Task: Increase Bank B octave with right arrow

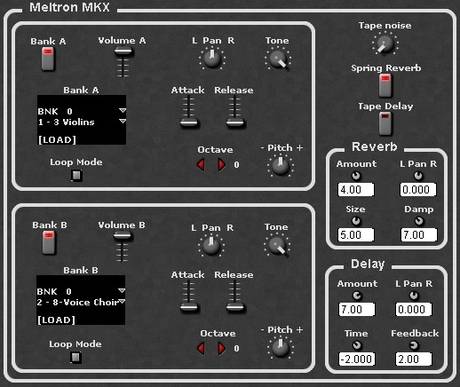Action: click(x=221, y=348)
